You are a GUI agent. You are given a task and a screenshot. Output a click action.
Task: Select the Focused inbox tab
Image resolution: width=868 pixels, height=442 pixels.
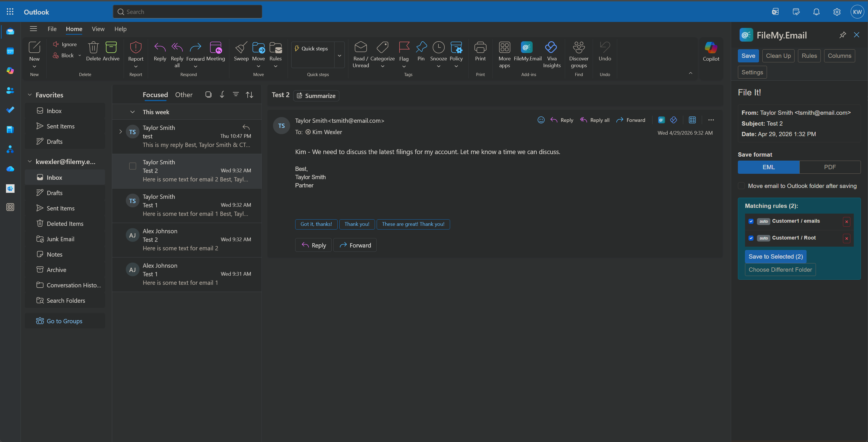pos(155,95)
